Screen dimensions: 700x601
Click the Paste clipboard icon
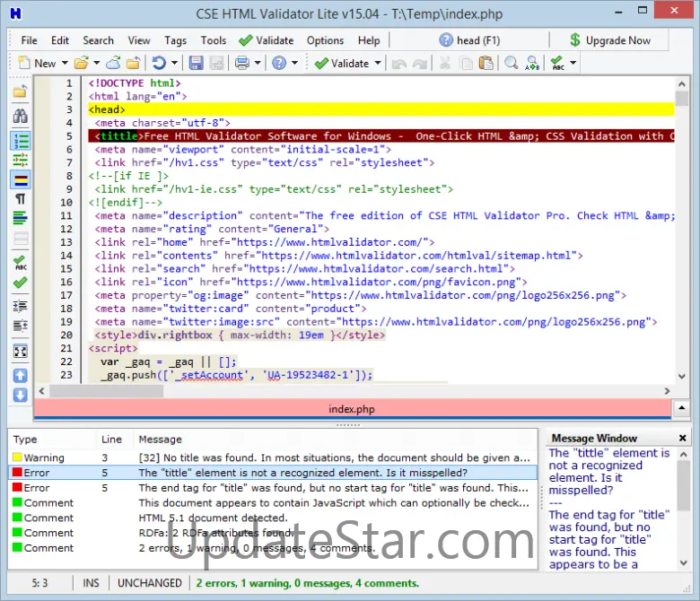[486, 64]
